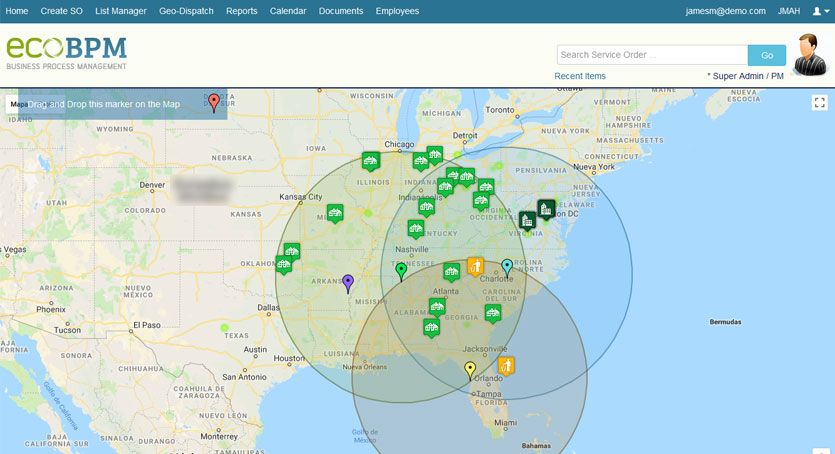Viewport: 835px width, 454px height.
Task: Click the red drag-and-drop marker
Action: point(214,103)
